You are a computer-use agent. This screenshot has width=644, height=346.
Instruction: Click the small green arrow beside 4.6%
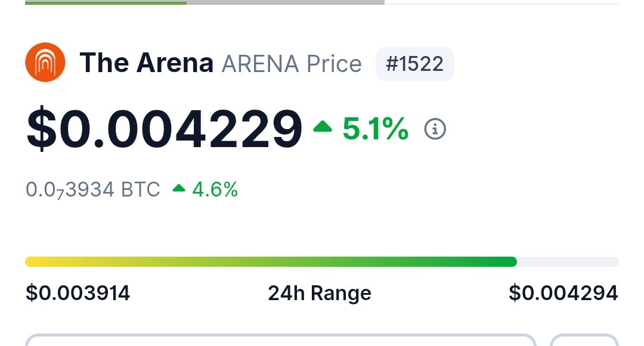click(x=179, y=189)
